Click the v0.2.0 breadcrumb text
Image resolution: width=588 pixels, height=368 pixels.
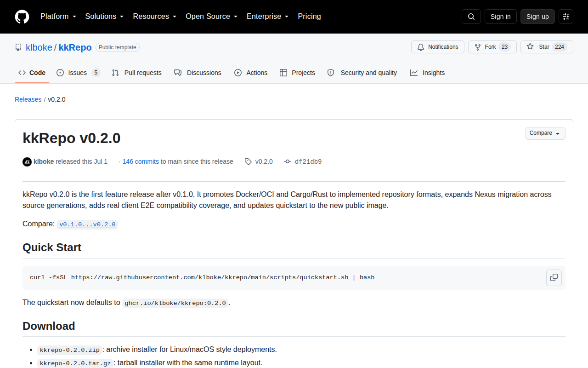(57, 99)
